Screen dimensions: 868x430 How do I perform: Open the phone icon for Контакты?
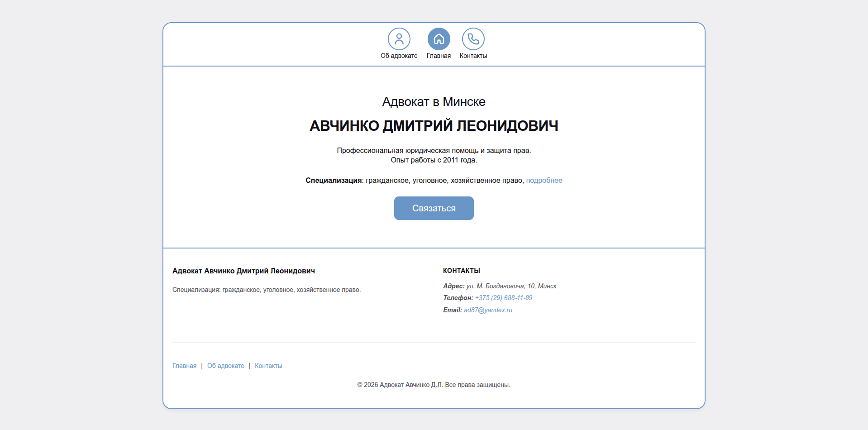click(473, 39)
